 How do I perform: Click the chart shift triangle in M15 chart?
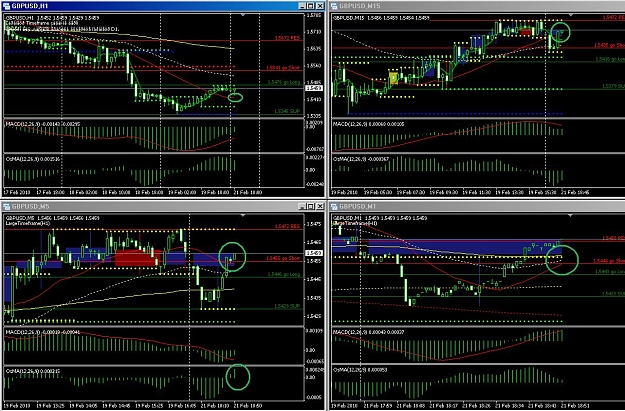pyautogui.click(x=570, y=15)
